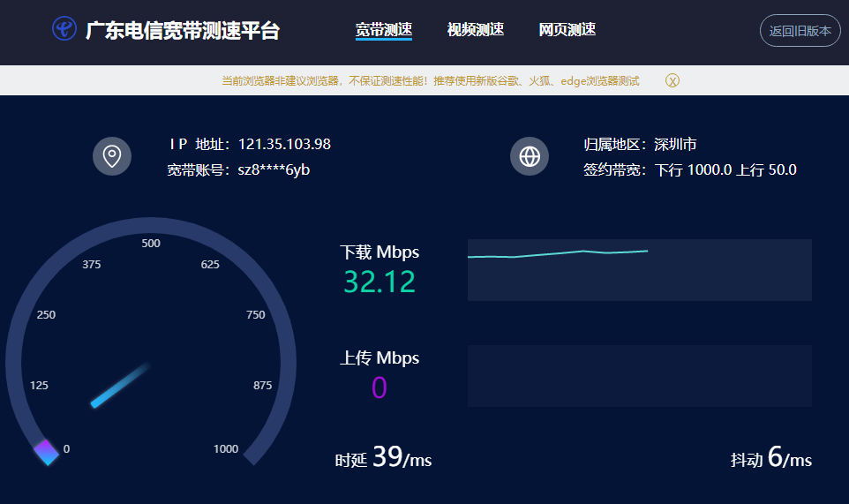Screen dimensions: 849x504
Task: Click the 500 mark on speed gauge
Action: coord(151,244)
